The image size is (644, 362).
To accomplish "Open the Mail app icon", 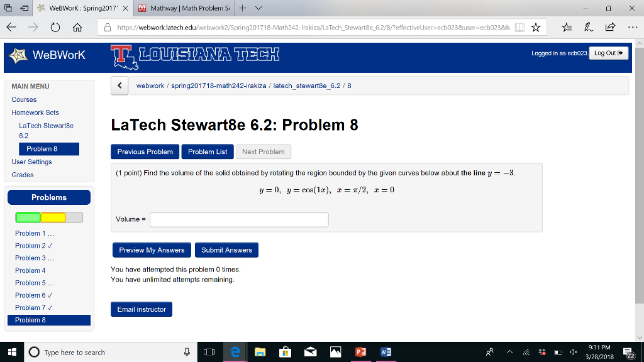I will click(310, 351).
